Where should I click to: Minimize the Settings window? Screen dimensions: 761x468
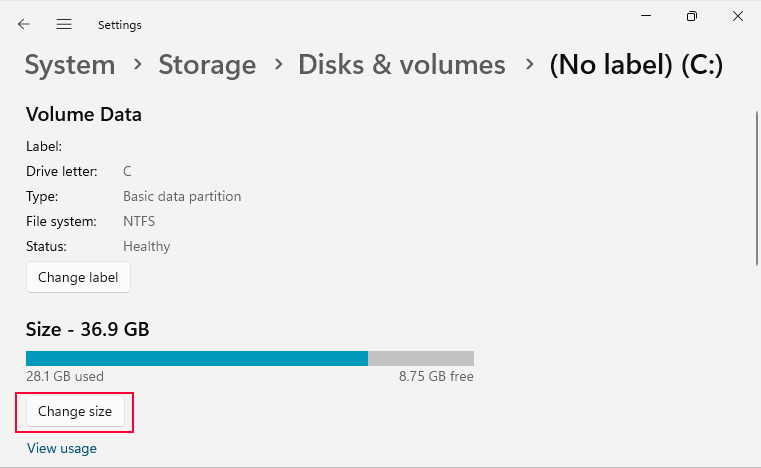click(x=647, y=16)
